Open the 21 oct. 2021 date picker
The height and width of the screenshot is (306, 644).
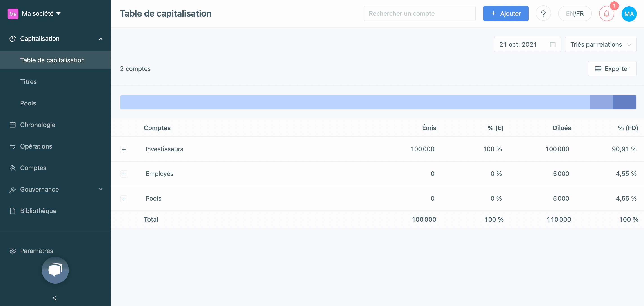pos(528,44)
